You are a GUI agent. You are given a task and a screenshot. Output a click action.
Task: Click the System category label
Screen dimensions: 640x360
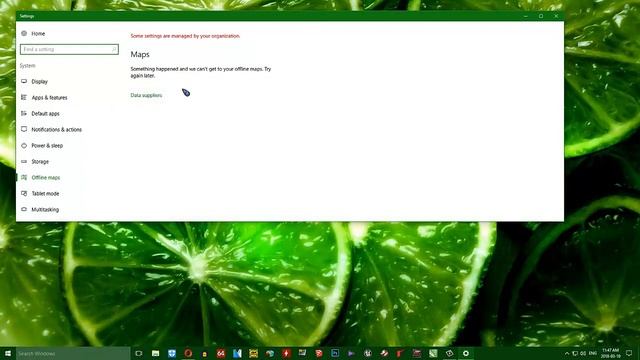[28, 66]
